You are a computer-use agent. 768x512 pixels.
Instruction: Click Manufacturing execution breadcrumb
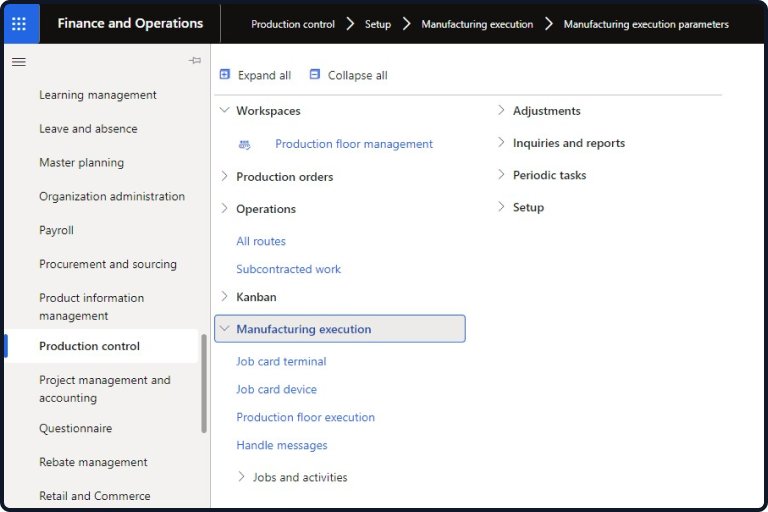click(x=477, y=24)
